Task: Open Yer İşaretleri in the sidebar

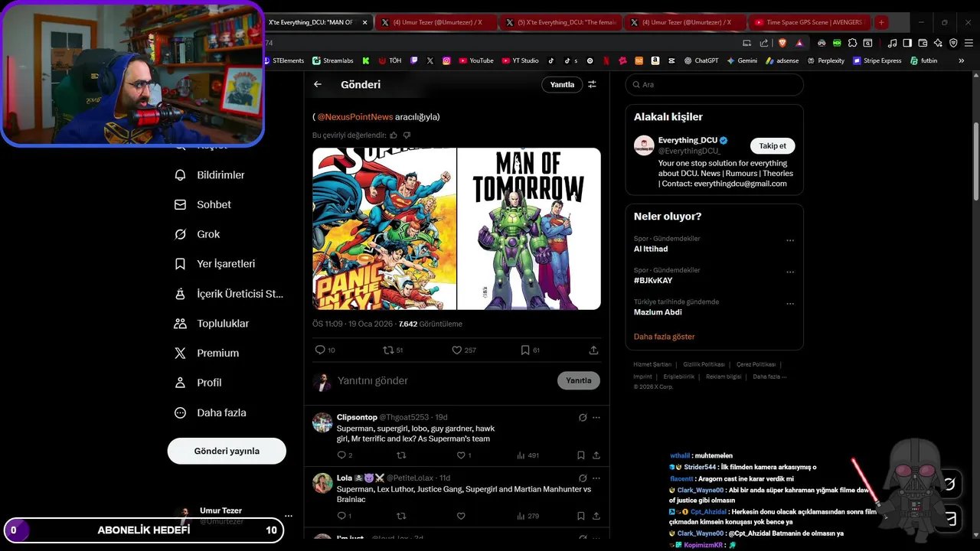Action: 215,263
